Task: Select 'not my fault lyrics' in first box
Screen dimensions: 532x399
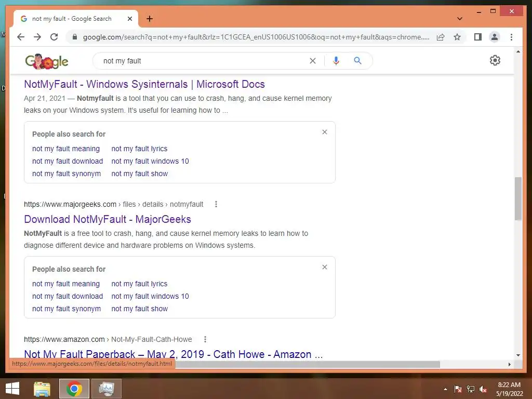Action: (139, 149)
